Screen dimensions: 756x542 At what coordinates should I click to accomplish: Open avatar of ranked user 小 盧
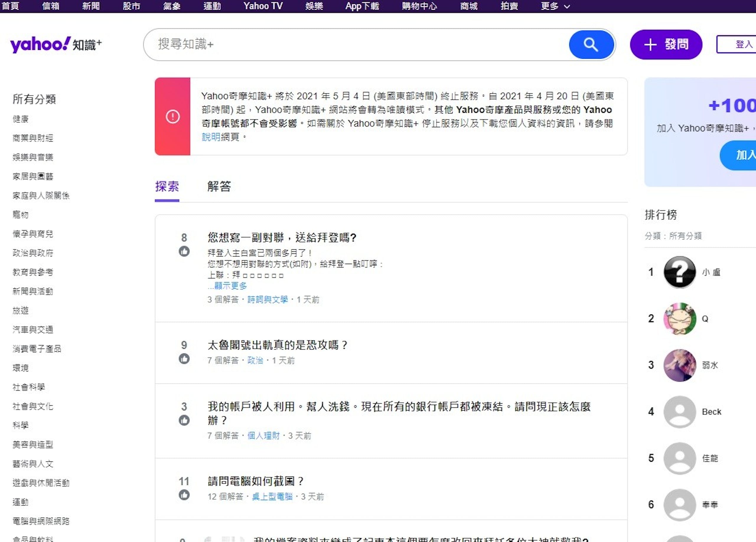tap(680, 272)
